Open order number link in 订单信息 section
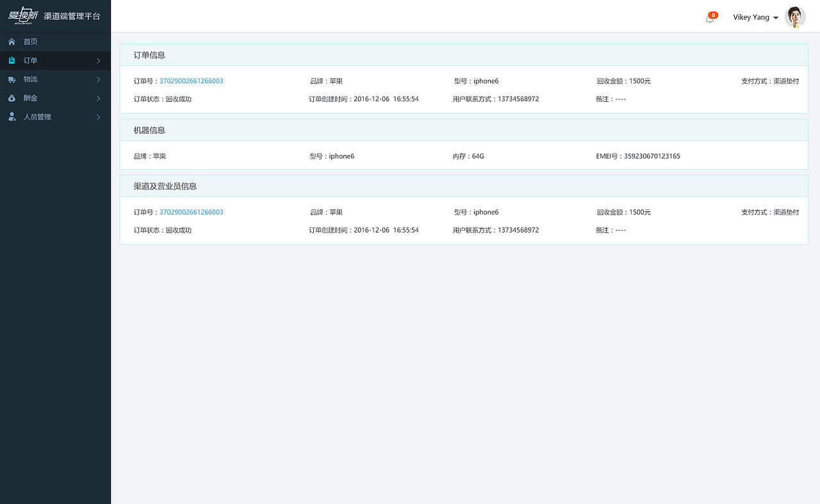Screen dimensions: 820x504 coord(191,81)
